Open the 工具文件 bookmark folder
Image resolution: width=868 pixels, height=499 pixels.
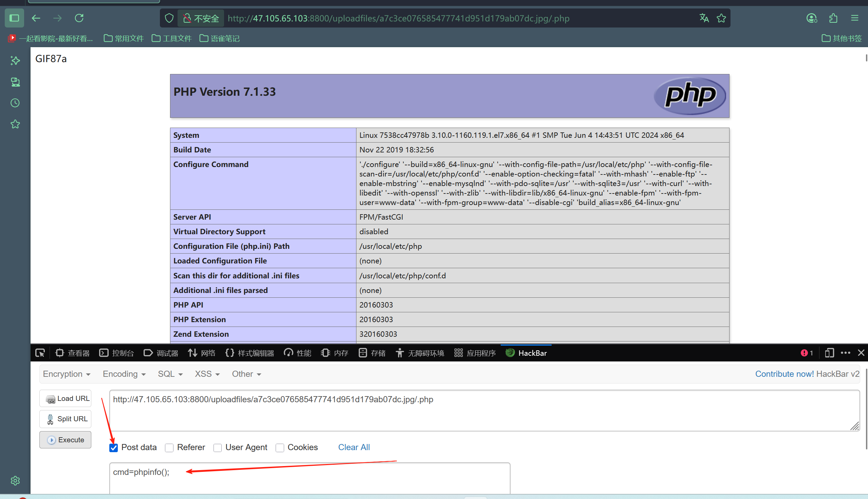171,38
